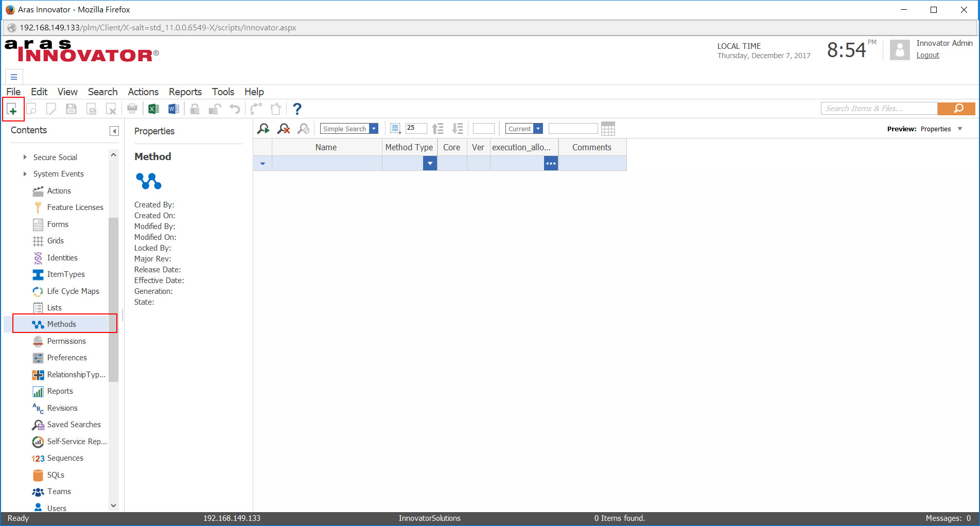Click Contents scrollbar up arrow
Viewport: 980px width, 526px height.
point(114,155)
